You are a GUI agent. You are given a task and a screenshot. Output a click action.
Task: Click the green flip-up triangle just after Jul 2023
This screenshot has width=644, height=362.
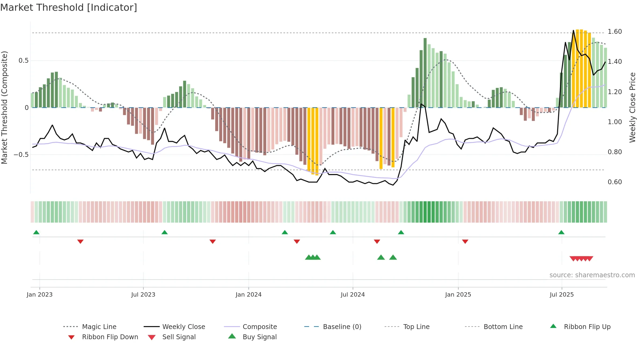[164, 232]
